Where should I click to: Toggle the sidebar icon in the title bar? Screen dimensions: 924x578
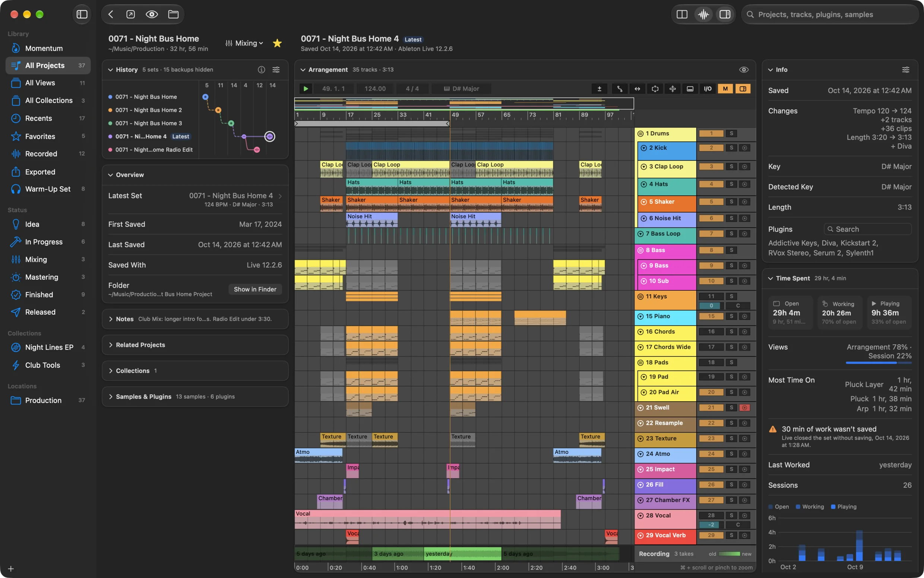pyautogui.click(x=82, y=15)
